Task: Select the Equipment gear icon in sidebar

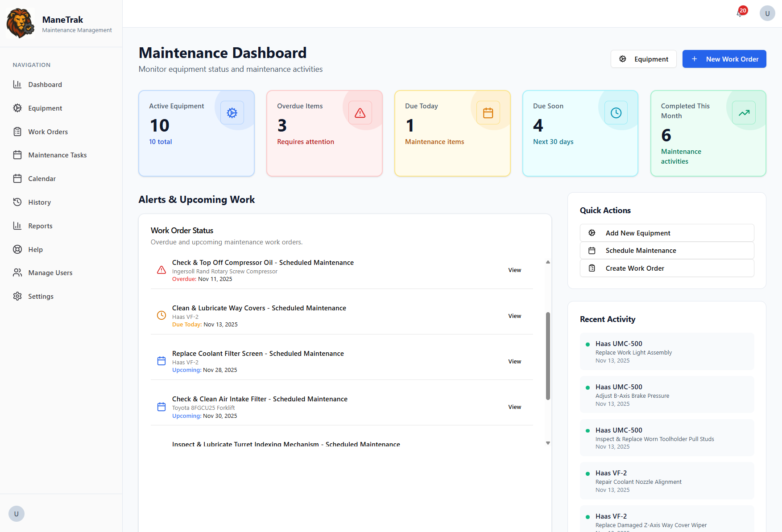Action: pos(17,108)
